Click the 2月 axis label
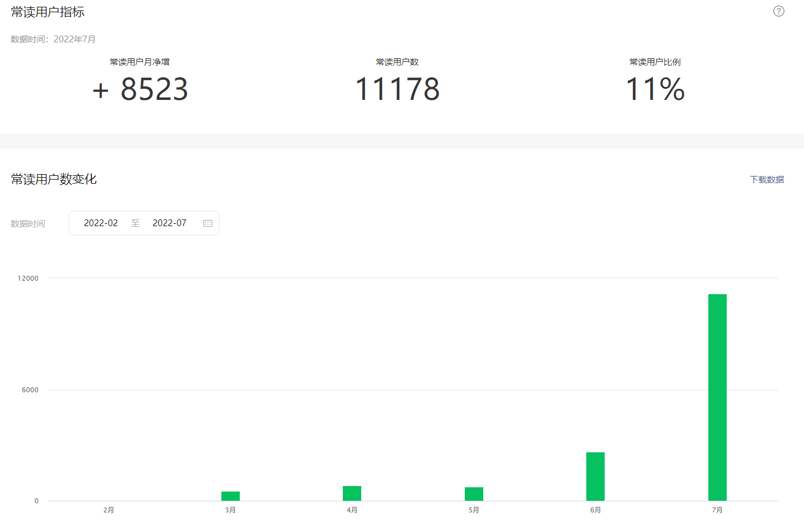Viewport: 804px width, 532px height. click(x=109, y=510)
